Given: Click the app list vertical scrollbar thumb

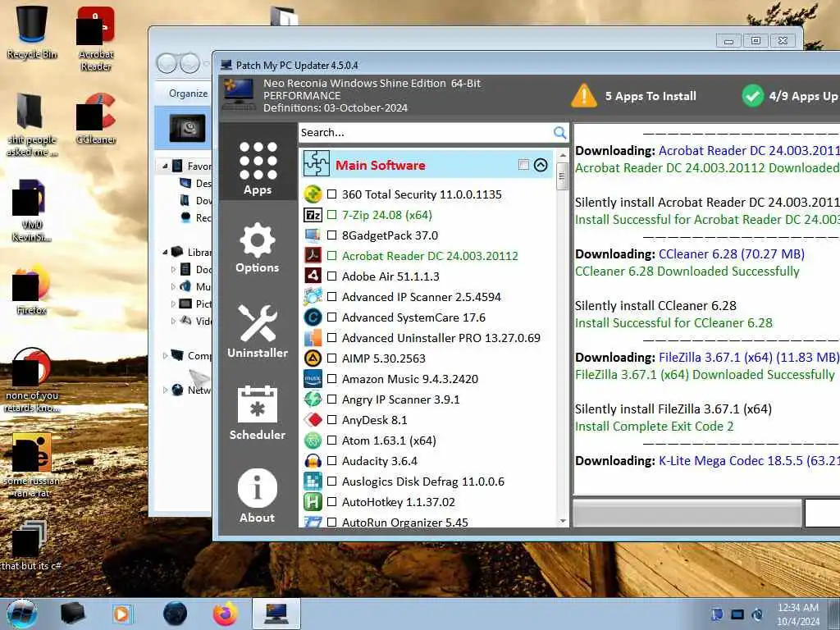Looking at the screenshot, I should (562, 176).
